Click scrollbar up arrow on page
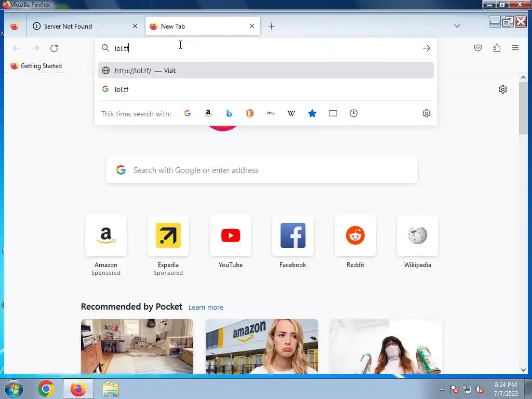Viewport: 532px width, 399px height. (x=523, y=77)
